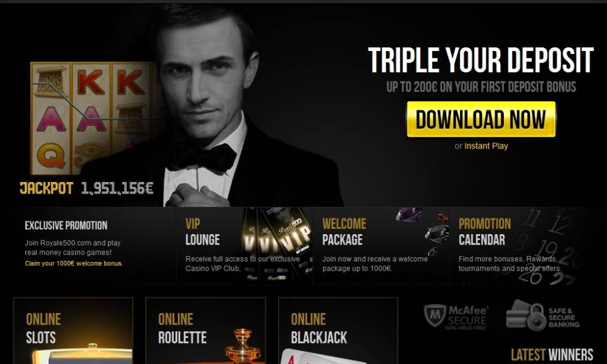
Task: Click the VIP tickets image
Action: [277, 244]
